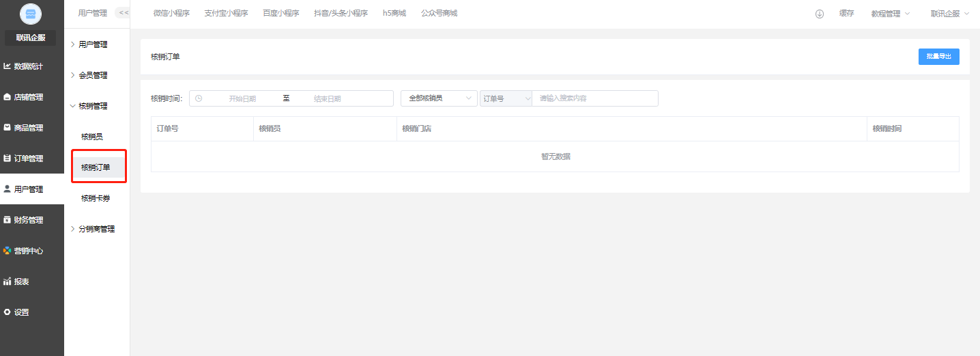
Task: Select the 核销订单 submenu item
Action: (x=99, y=167)
